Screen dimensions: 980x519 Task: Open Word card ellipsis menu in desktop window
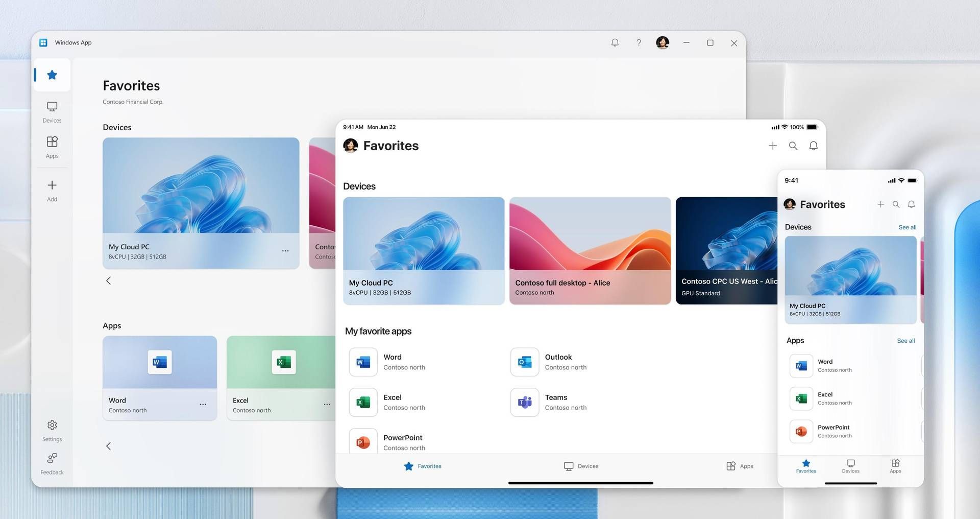pyautogui.click(x=203, y=405)
